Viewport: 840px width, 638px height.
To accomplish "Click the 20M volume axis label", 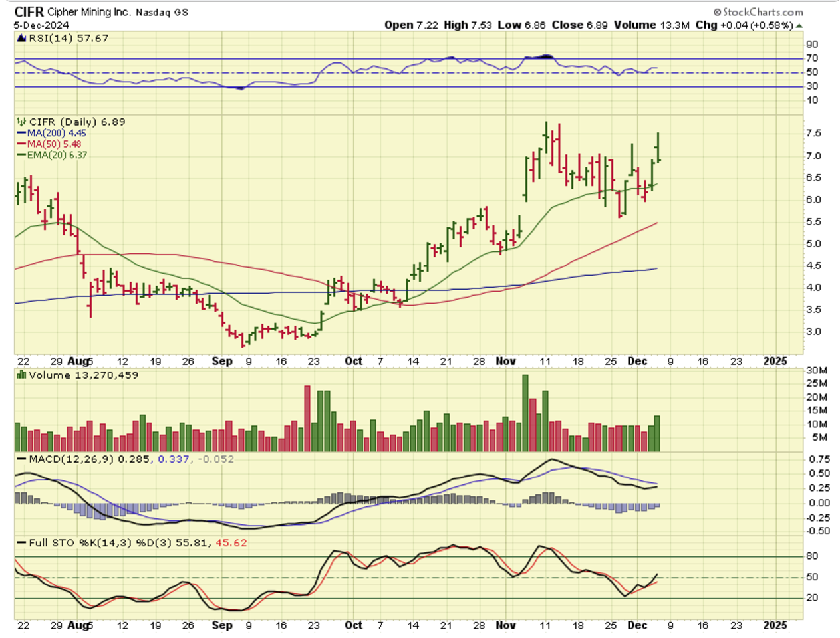I will coord(817,397).
